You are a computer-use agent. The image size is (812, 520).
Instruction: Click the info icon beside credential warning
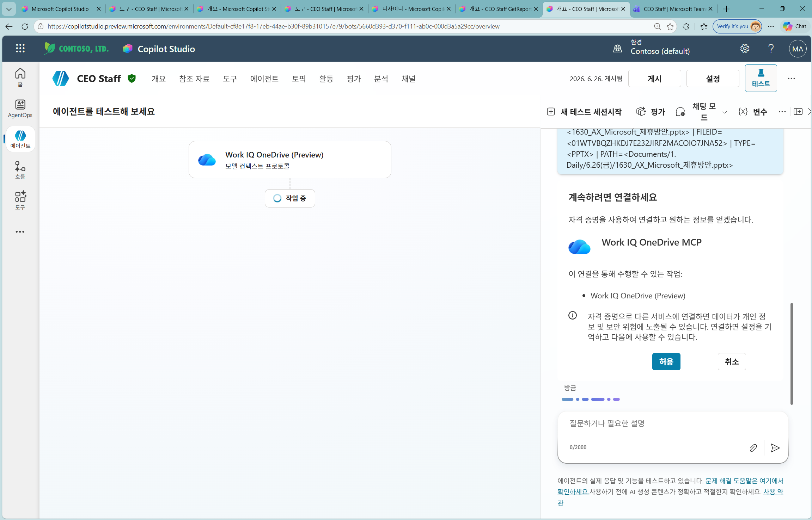point(573,315)
